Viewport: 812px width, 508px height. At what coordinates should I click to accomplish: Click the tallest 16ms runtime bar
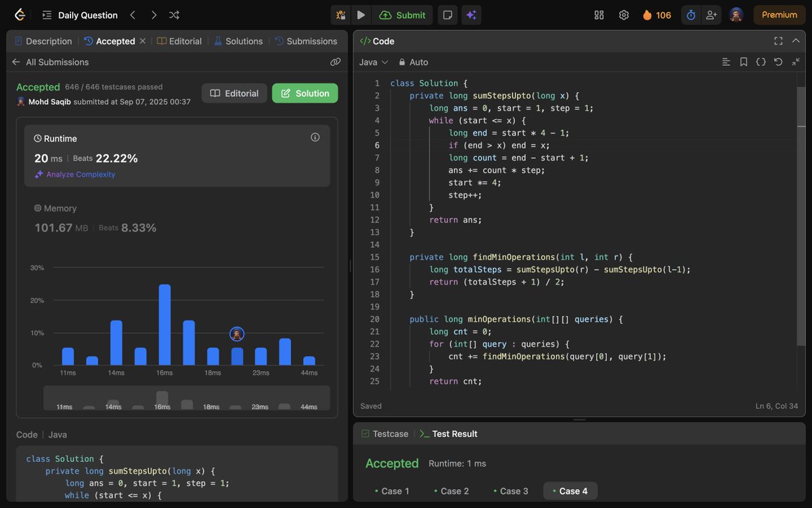(164, 324)
